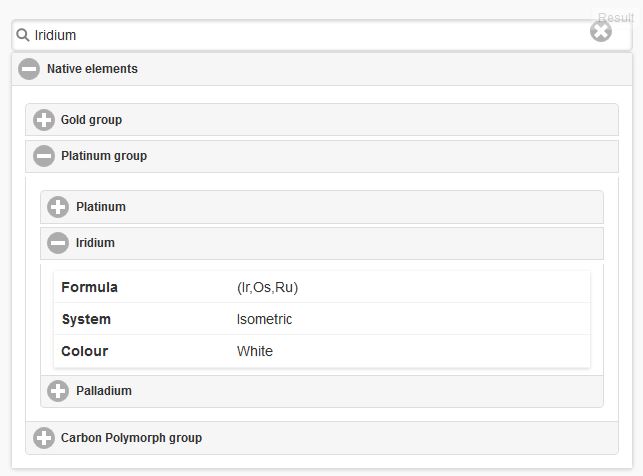Collapse Native elements using minus icon

click(29, 70)
